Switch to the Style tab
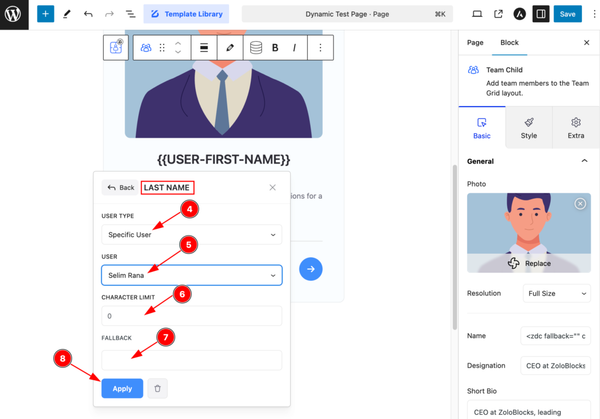The image size is (600, 419). [528, 128]
